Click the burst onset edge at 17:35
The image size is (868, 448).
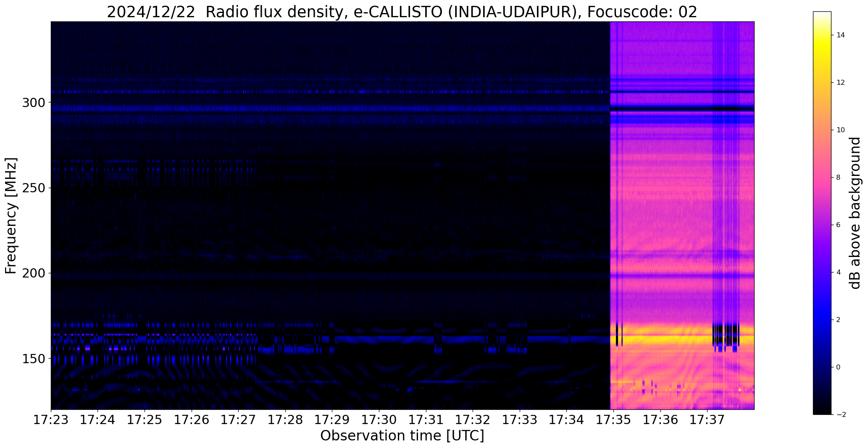click(610, 215)
